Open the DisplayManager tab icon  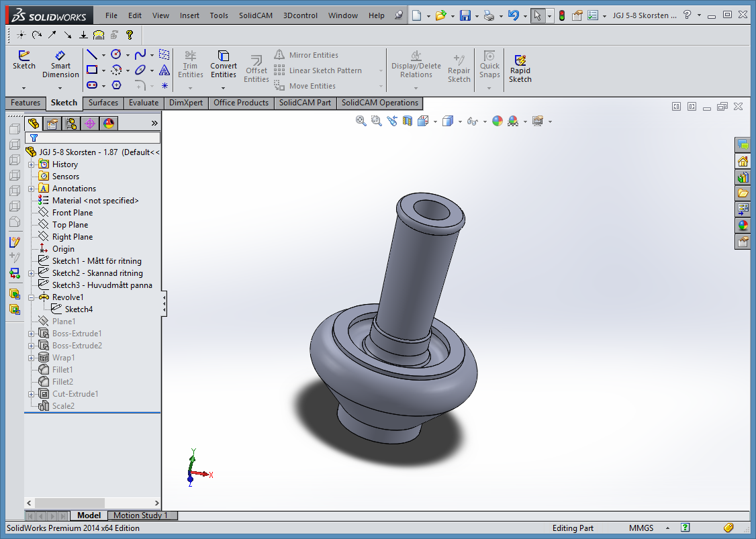[109, 124]
